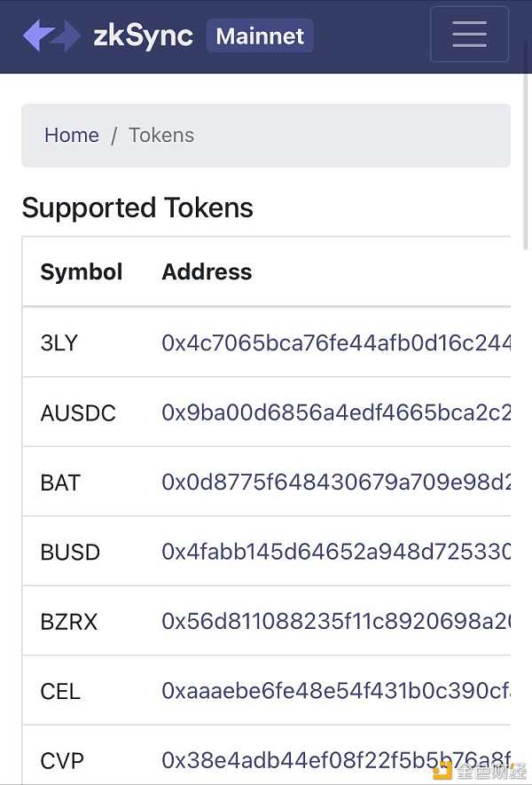Screen dimensions: 532x785
Task: Select the 3LY symbol cell
Action: pyautogui.click(x=59, y=342)
